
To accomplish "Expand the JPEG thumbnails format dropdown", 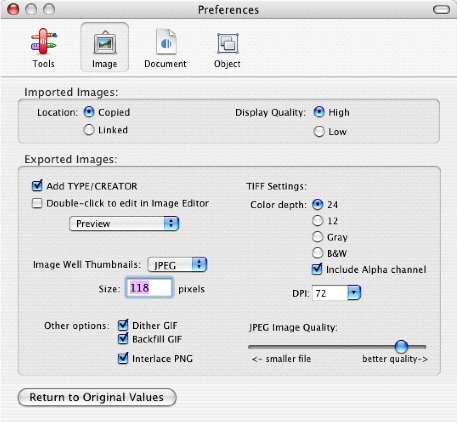I will pos(177,265).
